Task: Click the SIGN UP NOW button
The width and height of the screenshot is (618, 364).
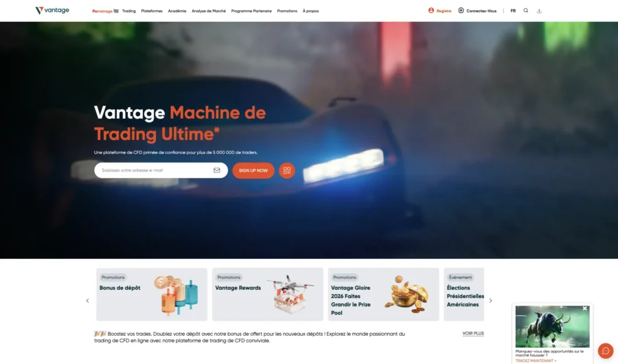Action: pos(253,170)
